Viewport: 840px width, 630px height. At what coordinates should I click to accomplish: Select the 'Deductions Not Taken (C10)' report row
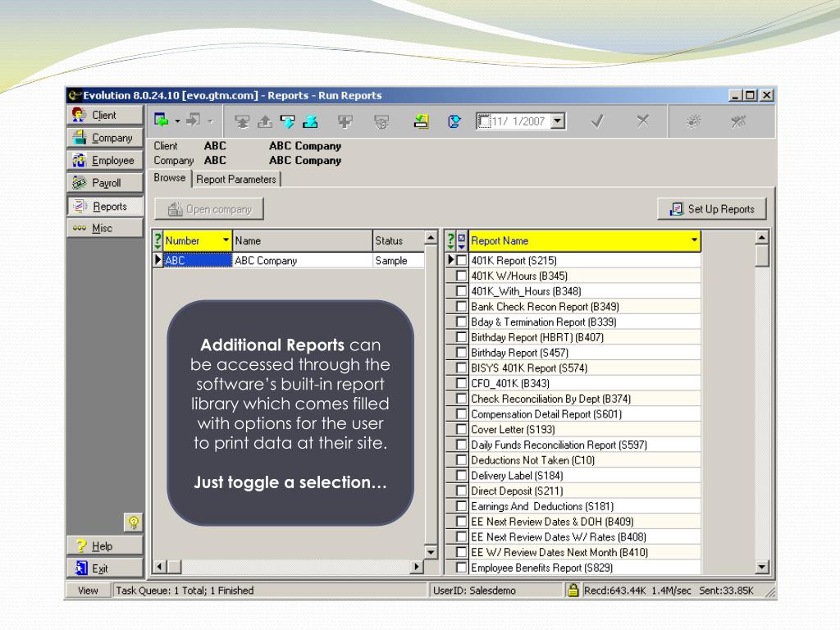[586, 460]
